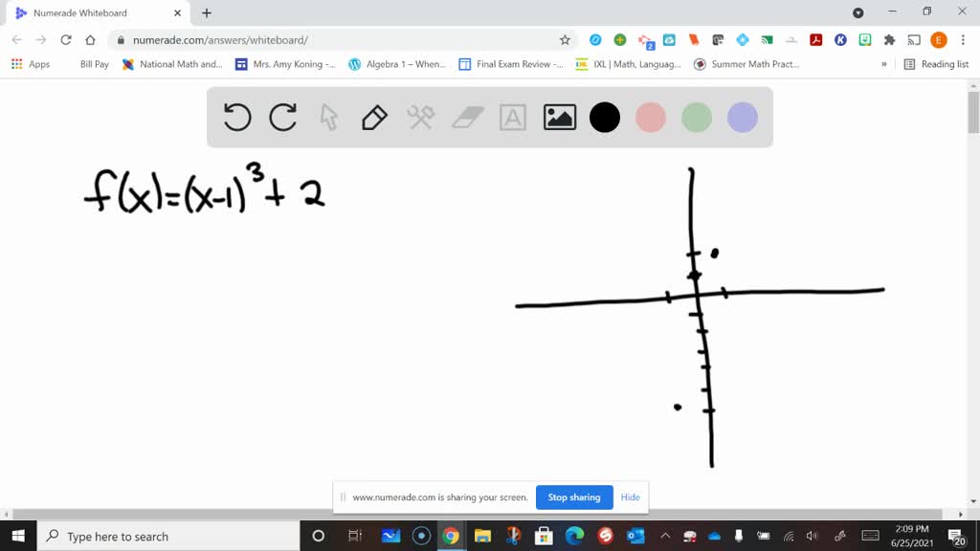Insert an image onto whiteboard

click(559, 118)
